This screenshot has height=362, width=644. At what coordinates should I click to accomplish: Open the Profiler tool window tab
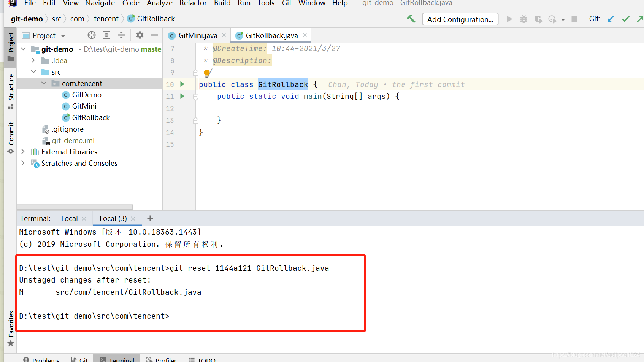click(x=161, y=359)
